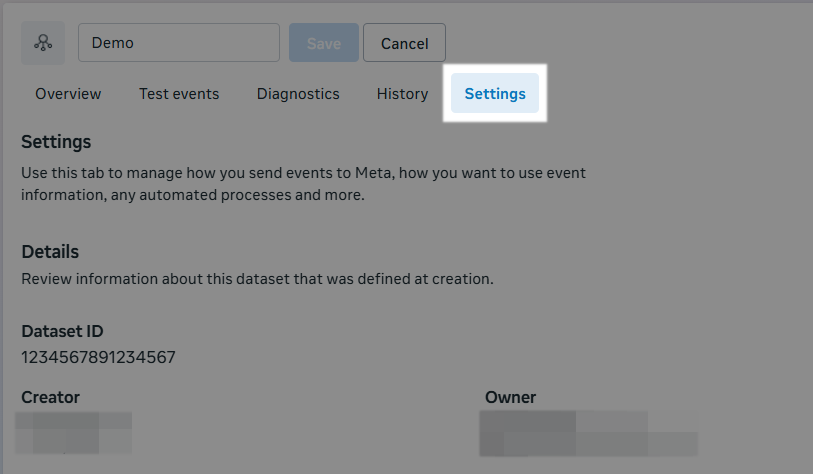Viewport: 813px width, 474px height.
Task: Click the 'Review information about this dataset' text
Action: click(257, 279)
